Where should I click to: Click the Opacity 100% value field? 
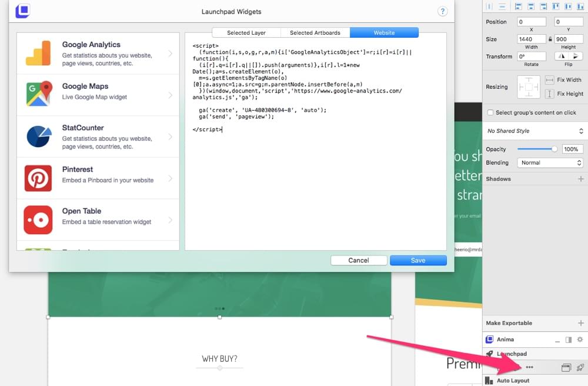point(572,149)
